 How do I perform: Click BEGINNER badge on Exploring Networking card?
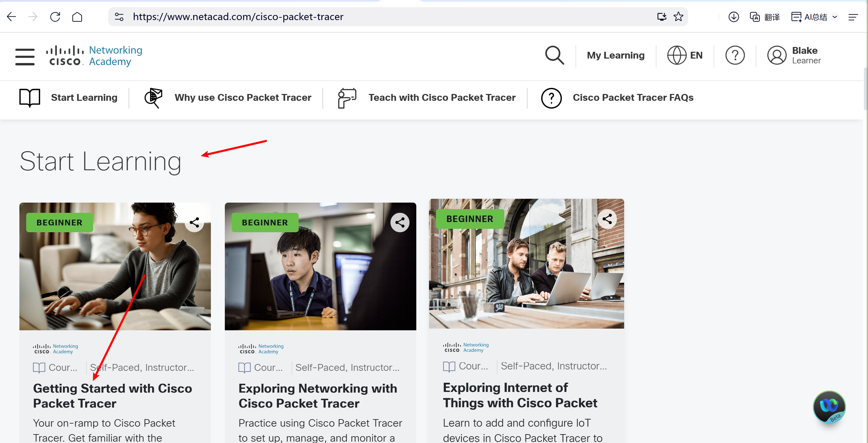coord(265,222)
